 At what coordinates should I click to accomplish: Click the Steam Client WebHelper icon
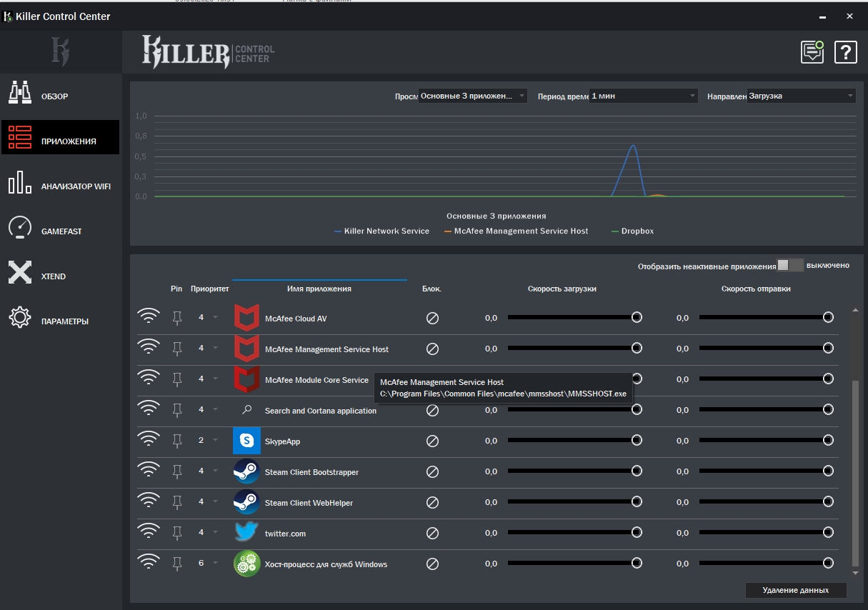point(246,502)
